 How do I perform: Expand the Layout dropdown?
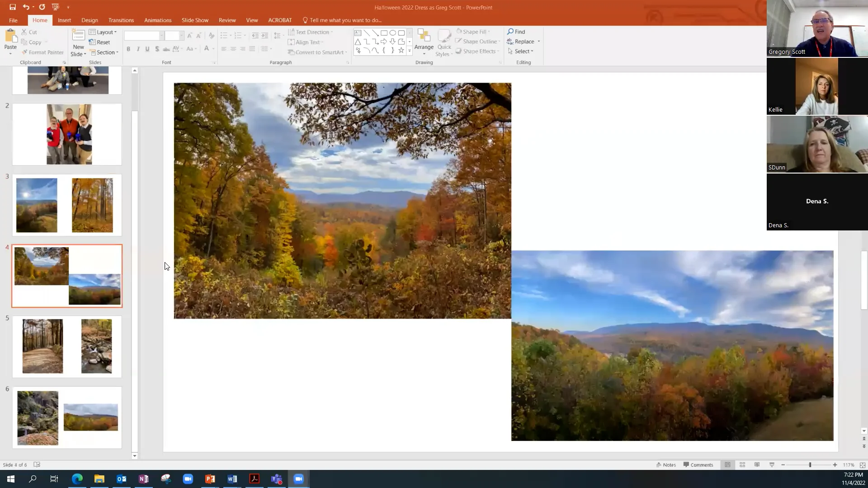click(x=103, y=32)
